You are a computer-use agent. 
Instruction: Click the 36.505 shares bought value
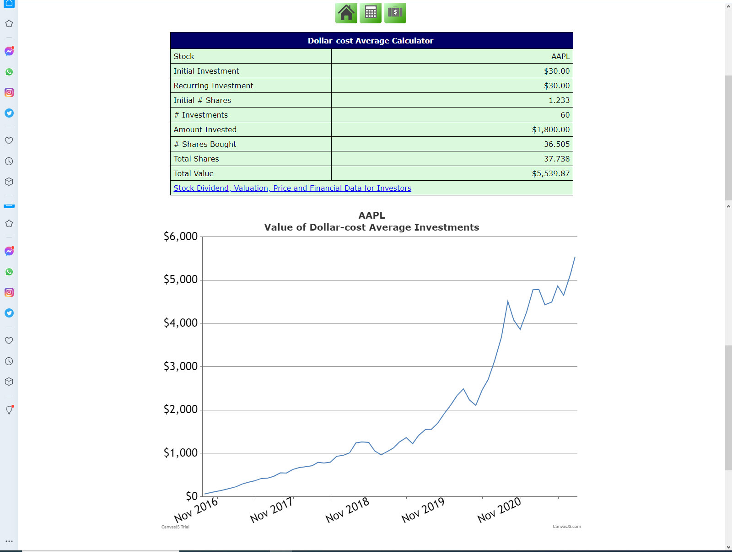point(557,144)
